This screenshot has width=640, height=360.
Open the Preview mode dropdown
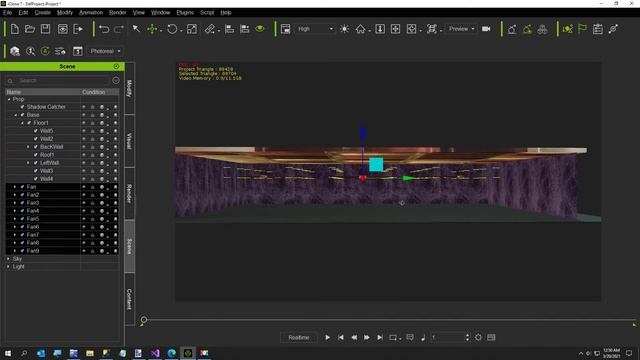[461, 29]
